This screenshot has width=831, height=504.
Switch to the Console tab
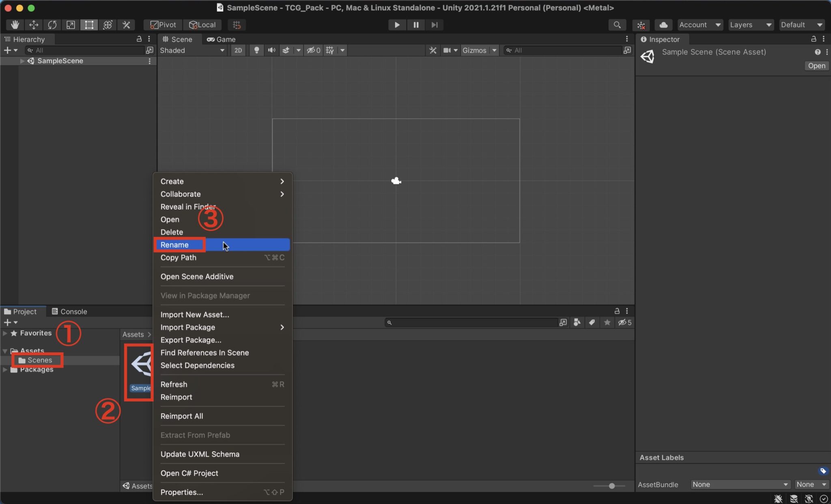(x=69, y=311)
